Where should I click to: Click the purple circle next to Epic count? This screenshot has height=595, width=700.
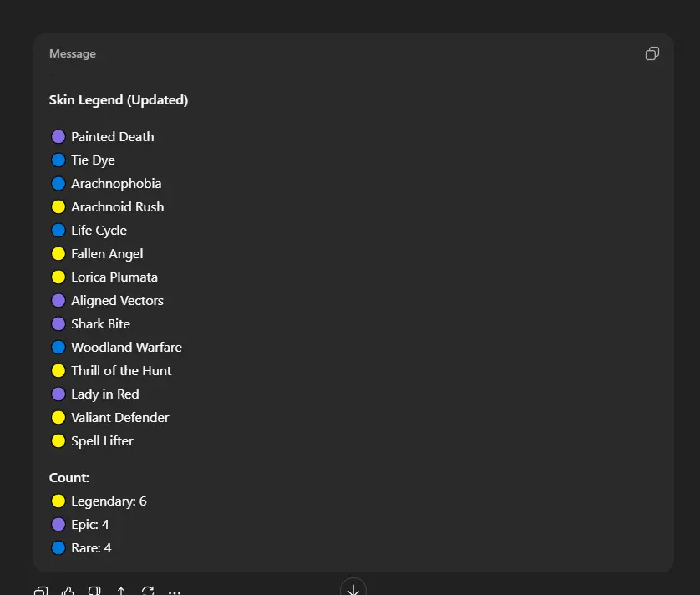click(x=58, y=525)
